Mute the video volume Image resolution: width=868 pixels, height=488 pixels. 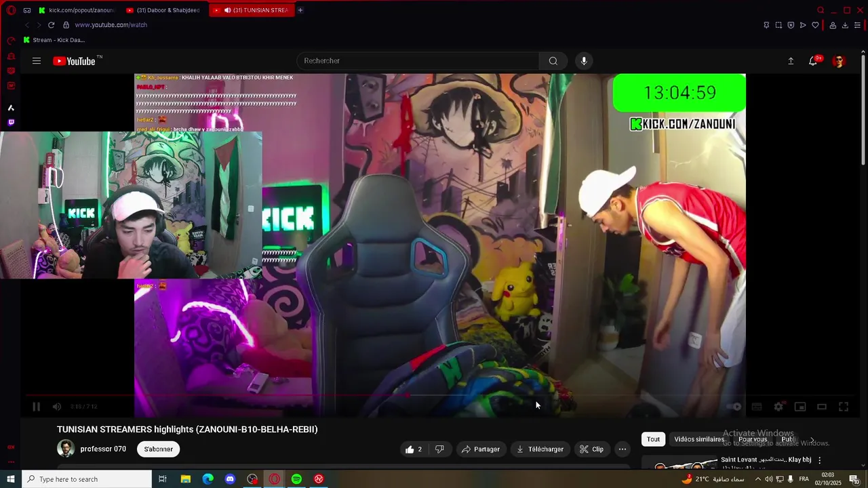tap(57, 407)
